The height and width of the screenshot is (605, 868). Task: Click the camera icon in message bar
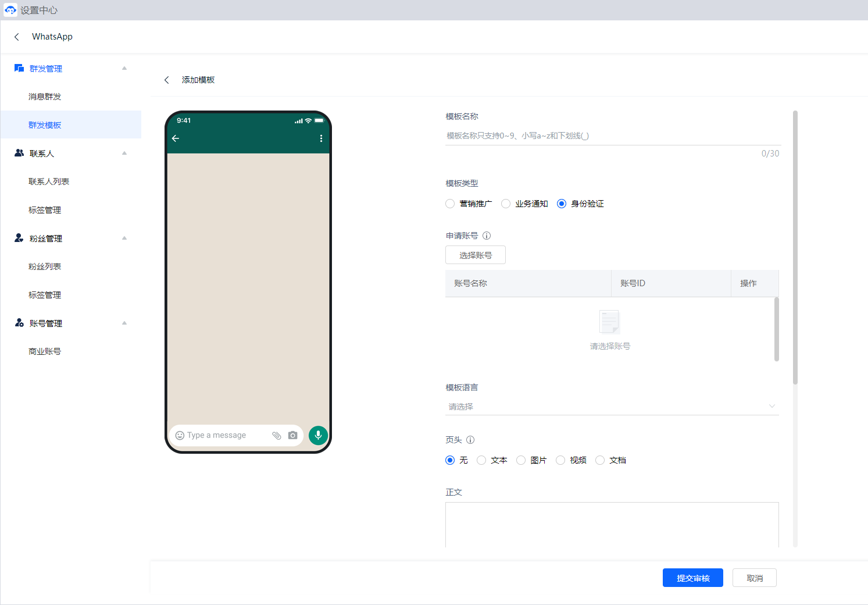point(293,435)
